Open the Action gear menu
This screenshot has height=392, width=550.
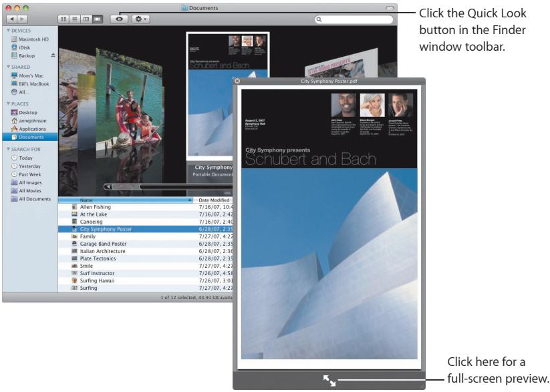(141, 19)
